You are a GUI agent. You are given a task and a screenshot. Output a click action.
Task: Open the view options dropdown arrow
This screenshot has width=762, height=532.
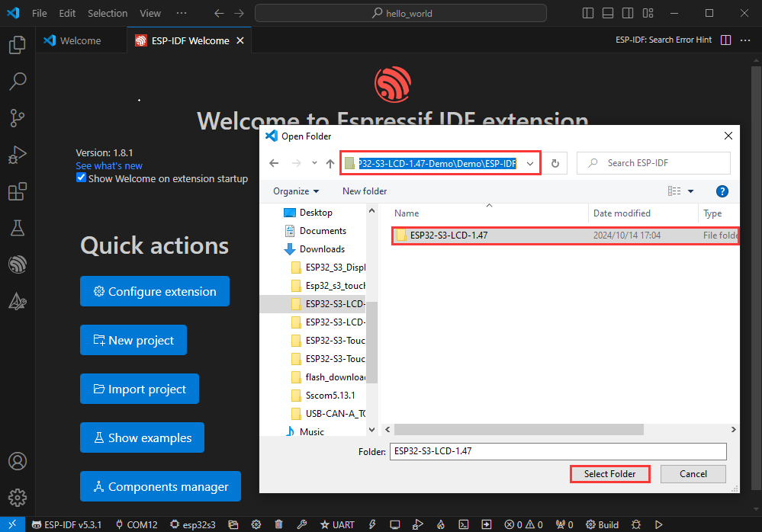(691, 191)
